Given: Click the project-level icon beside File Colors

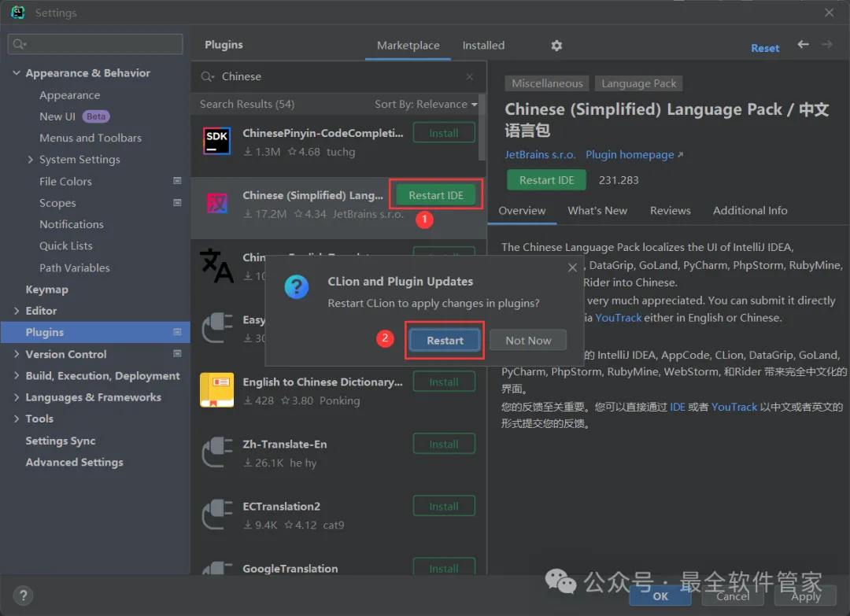Looking at the screenshot, I should pos(177,181).
